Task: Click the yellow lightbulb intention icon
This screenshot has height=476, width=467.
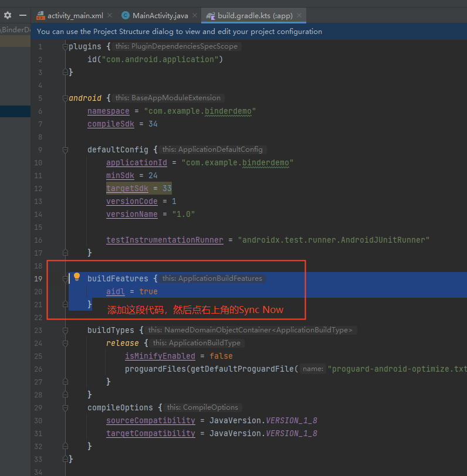Action: pyautogui.click(x=77, y=277)
